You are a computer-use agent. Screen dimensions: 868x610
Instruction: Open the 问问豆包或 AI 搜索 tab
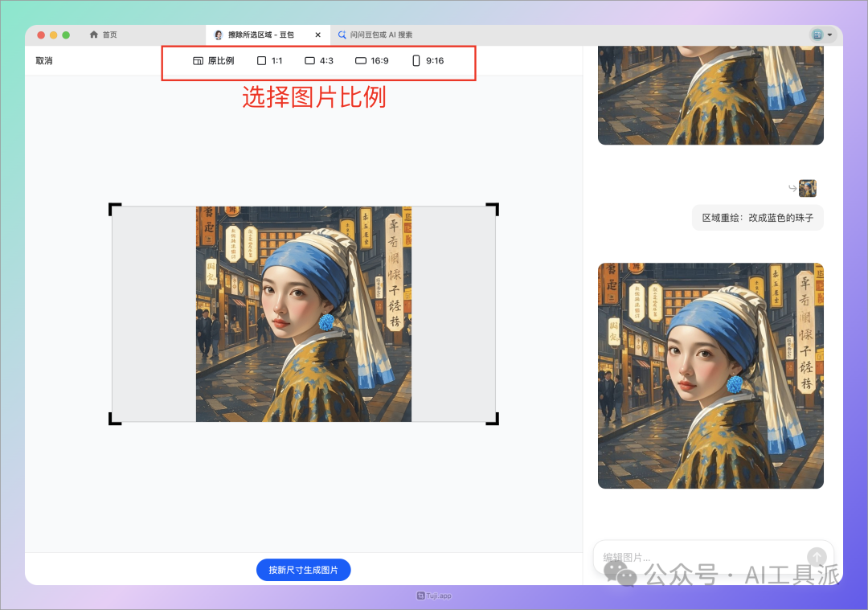click(x=375, y=35)
